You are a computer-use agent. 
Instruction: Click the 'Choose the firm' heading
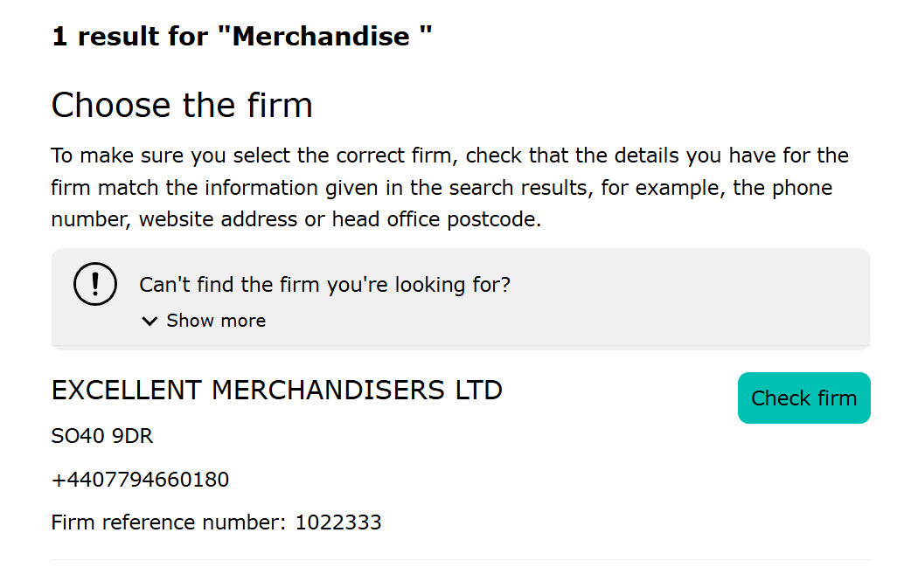[x=182, y=106]
